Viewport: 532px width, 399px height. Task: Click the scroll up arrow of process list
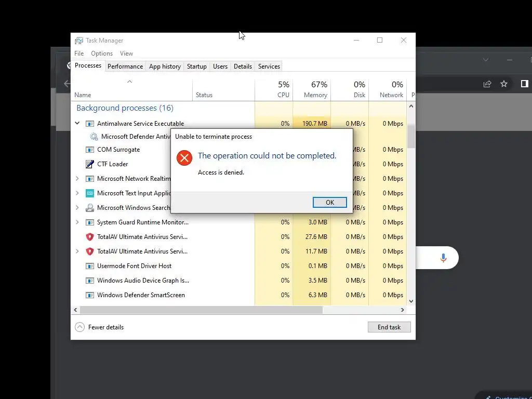[x=411, y=106]
